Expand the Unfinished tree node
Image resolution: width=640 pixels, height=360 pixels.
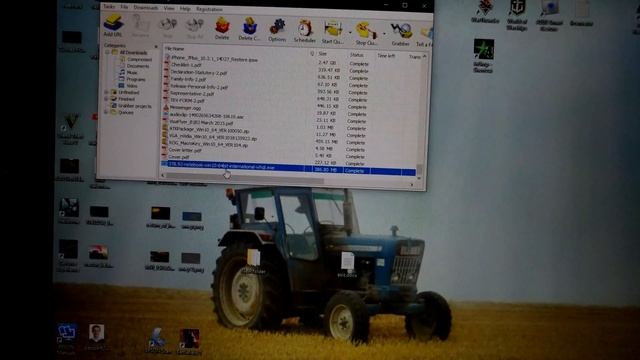point(107,92)
